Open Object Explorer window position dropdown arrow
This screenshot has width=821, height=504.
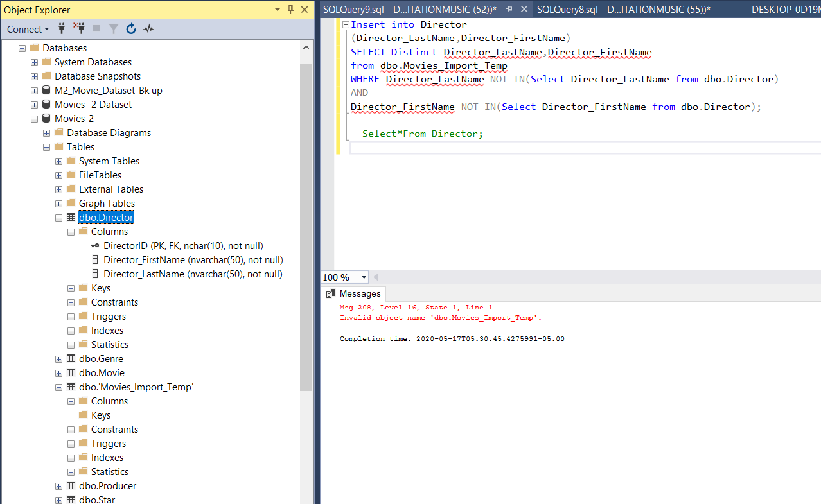coord(278,10)
